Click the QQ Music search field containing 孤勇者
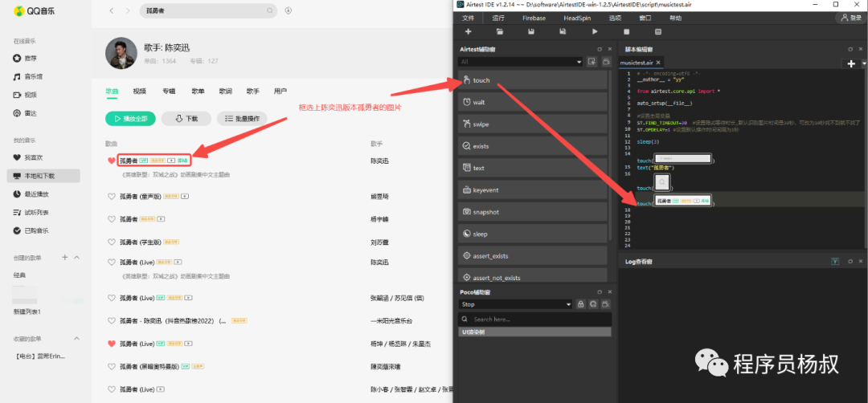This screenshot has width=868, height=403. tap(208, 10)
